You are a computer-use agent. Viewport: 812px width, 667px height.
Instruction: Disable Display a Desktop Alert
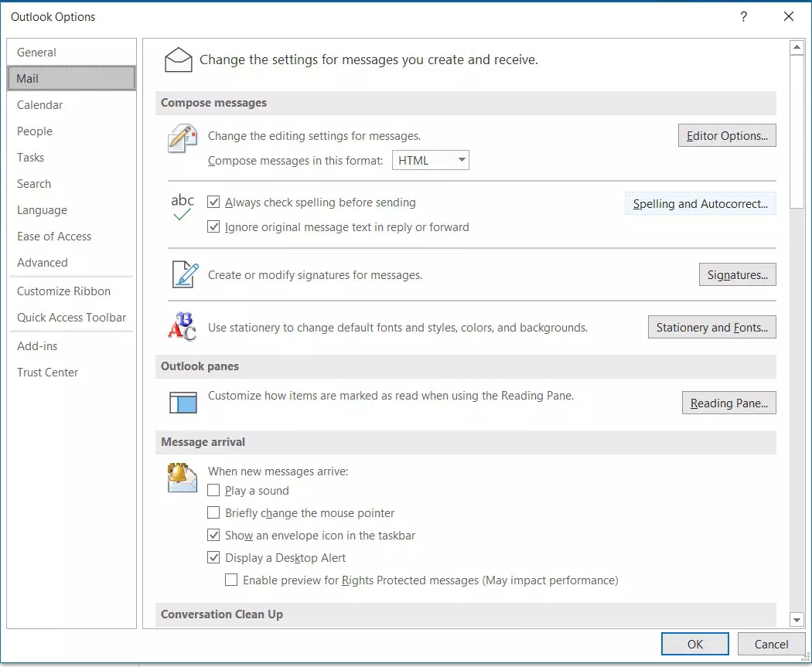tap(213, 557)
